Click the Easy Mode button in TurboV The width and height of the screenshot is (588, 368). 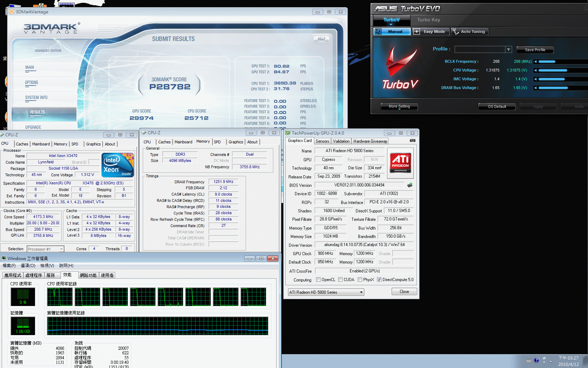[x=431, y=32]
